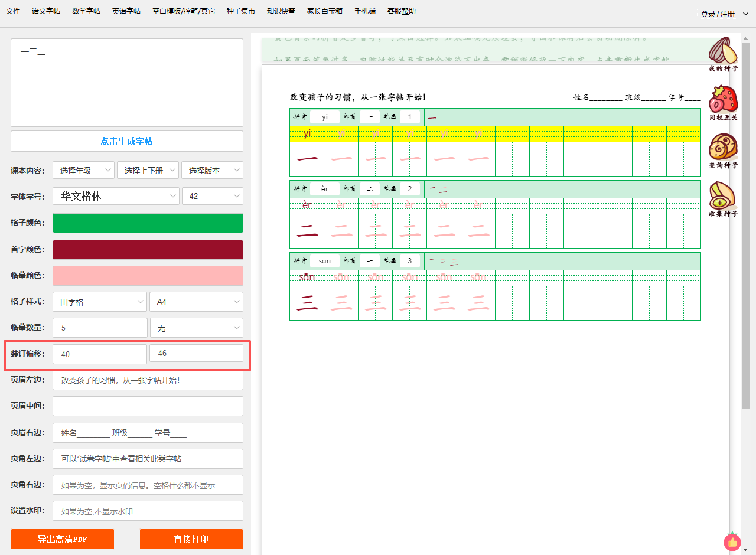Open the 我的种子 sunflower seed icon
This screenshot has width=756, height=555.
tap(723, 51)
